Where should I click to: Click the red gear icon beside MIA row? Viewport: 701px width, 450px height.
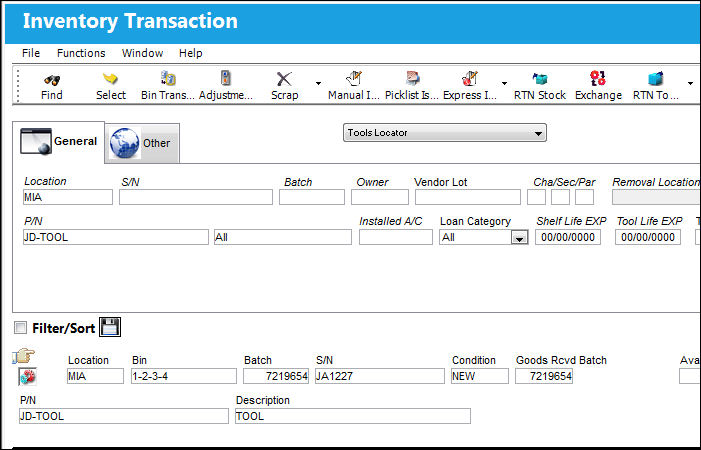click(27, 377)
